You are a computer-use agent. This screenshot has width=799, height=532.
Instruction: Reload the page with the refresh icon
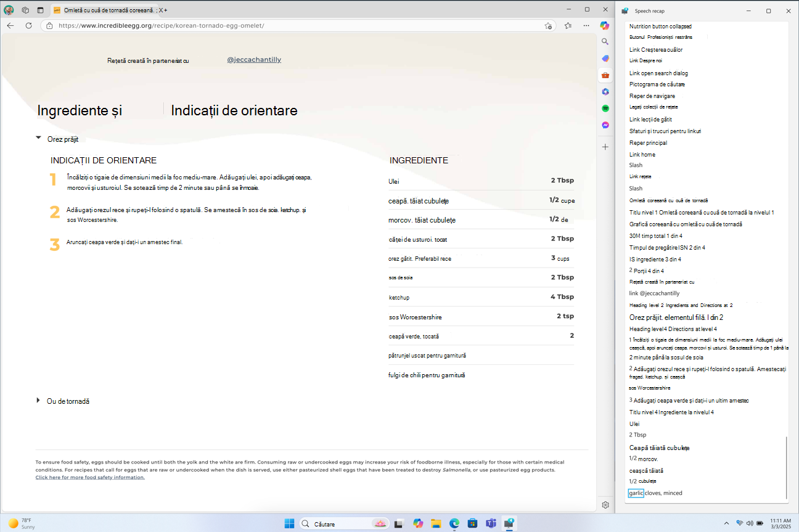pos(28,26)
